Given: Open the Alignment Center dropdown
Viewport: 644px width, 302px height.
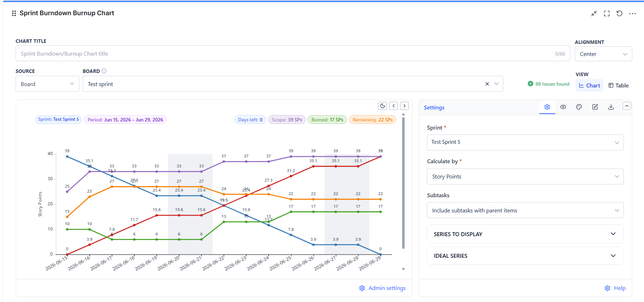Looking at the screenshot, I should [x=603, y=54].
